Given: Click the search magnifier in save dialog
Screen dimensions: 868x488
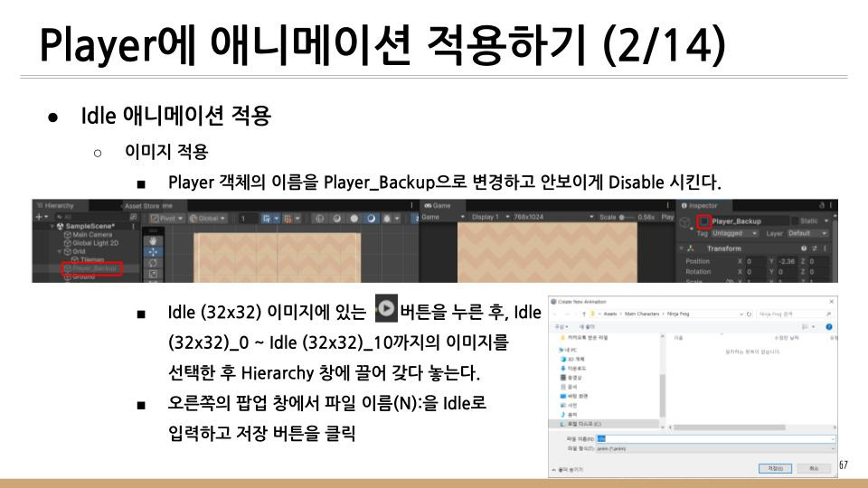Looking at the screenshot, I should tap(829, 314).
